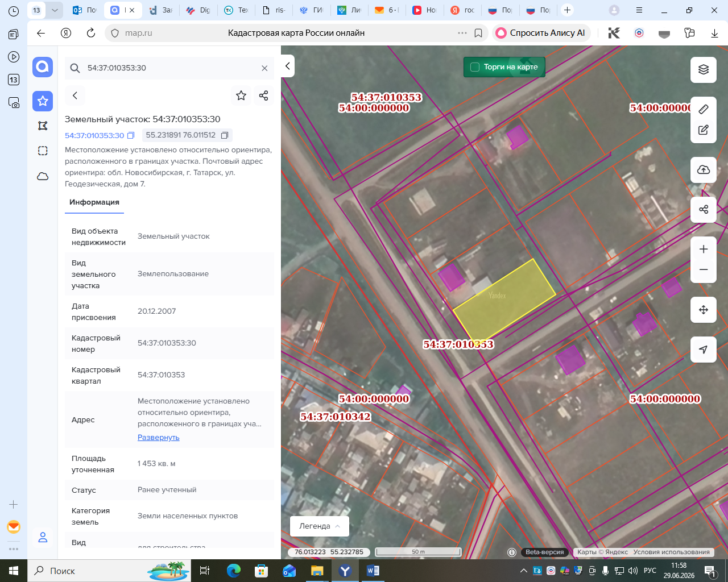
Task: Select the edit drawing tool on map
Action: [x=704, y=130]
